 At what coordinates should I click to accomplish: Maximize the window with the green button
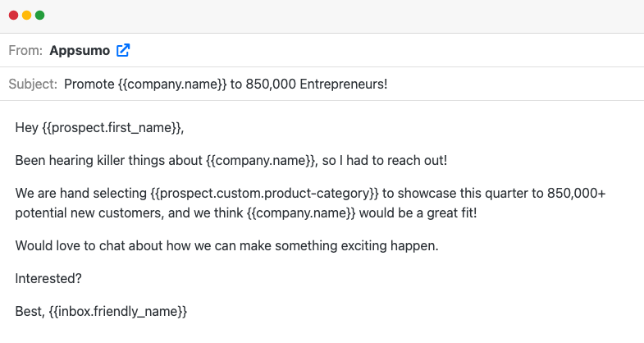[x=39, y=16]
